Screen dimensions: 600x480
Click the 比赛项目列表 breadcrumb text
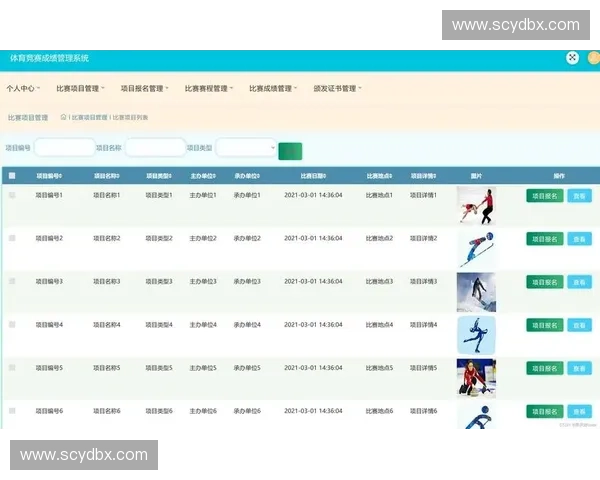coord(130,118)
